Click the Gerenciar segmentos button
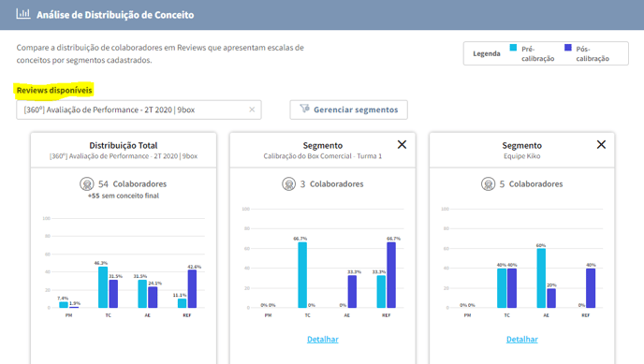Screen dimensions: 644x364 pyautogui.click(x=349, y=109)
